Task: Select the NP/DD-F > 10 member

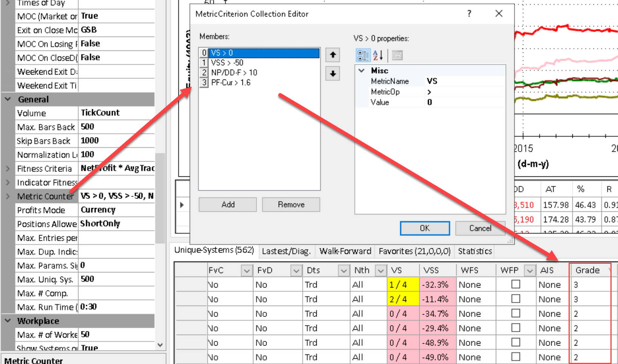Action: 234,72
